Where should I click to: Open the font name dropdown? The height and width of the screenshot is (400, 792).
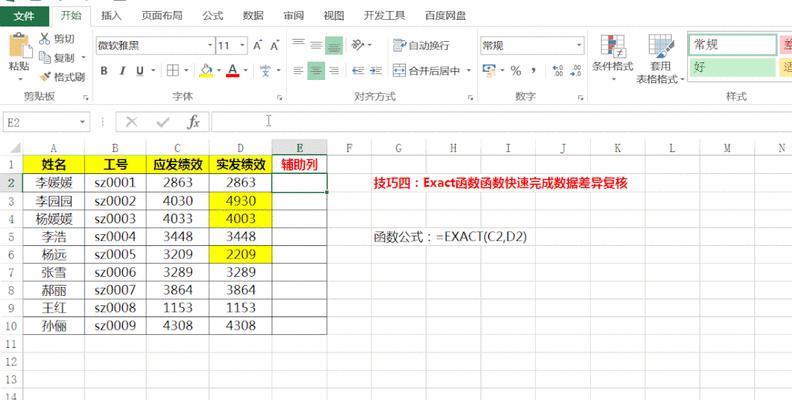(x=210, y=45)
